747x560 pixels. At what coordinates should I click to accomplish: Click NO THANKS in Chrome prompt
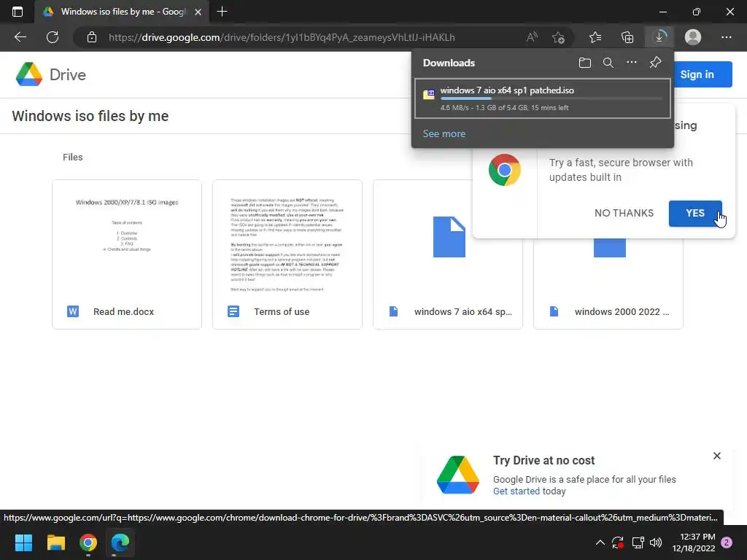click(624, 213)
